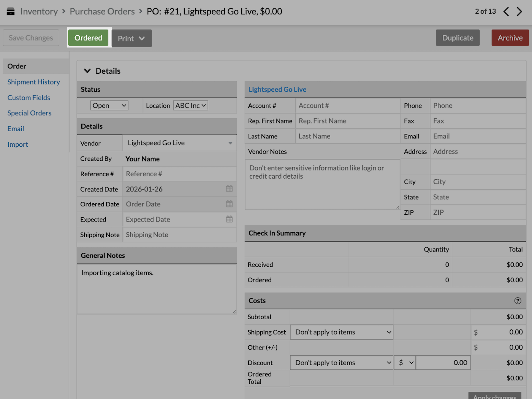Open the Expected Date calendar picker
Image resolution: width=532 pixels, height=399 pixels.
229,219
